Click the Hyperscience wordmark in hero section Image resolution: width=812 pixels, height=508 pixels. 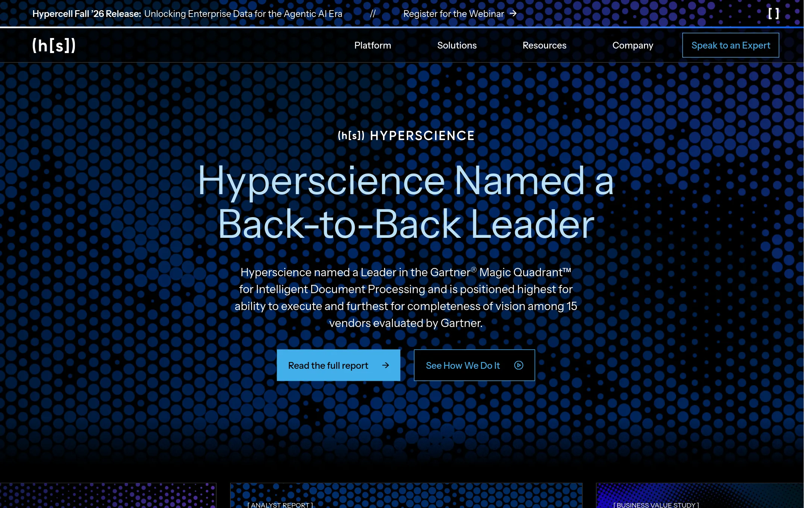coord(406,135)
